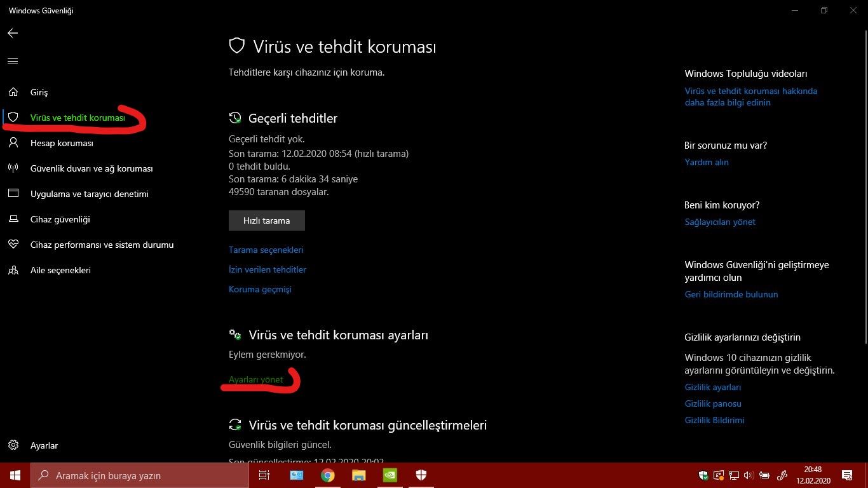Open Koruma geçmişi link
This screenshot has width=868, height=488.
click(260, 289)
